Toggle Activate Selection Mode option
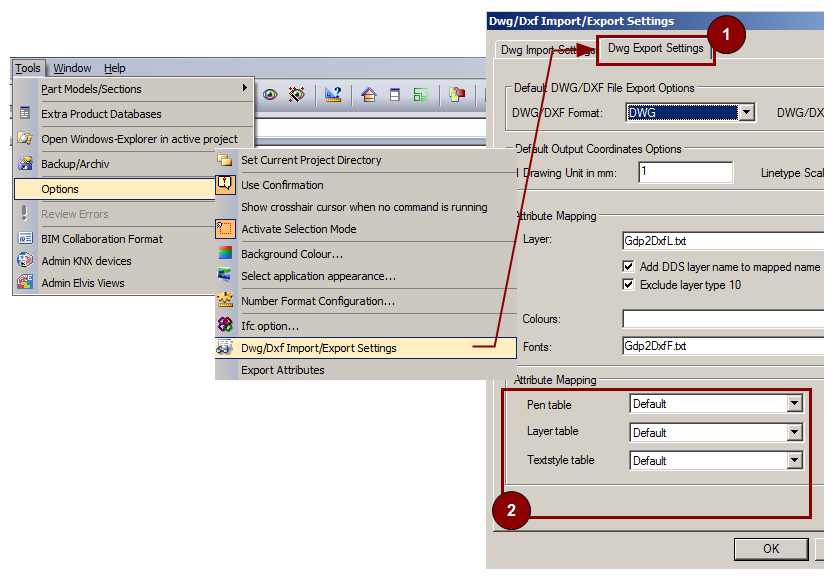 tap(225, 229)
